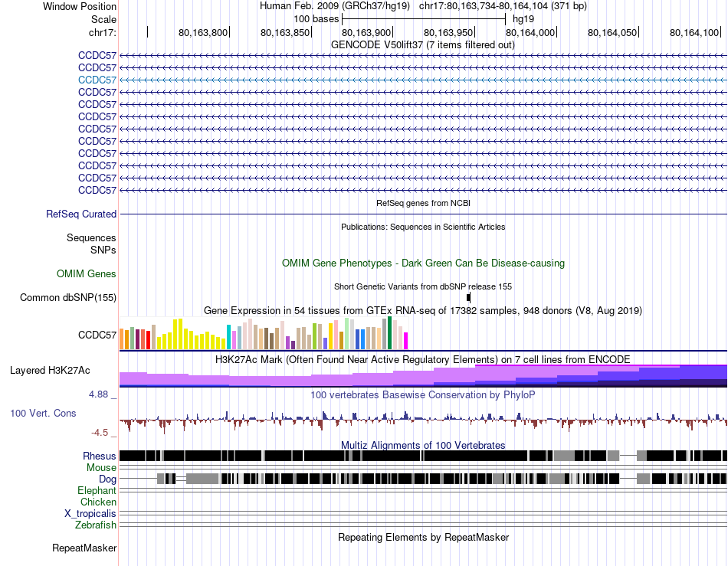Select the Elephant alignment label
728x566 pixels.
click(97, 490)
